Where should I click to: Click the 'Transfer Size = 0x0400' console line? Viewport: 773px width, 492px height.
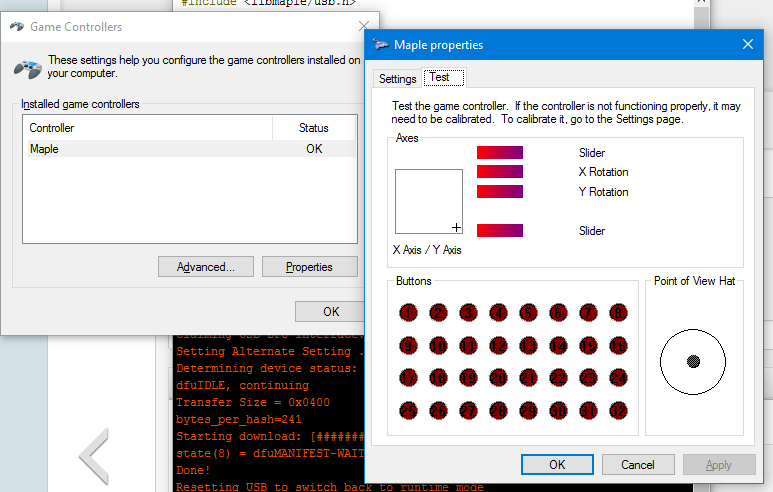click(x=253, y=402)
